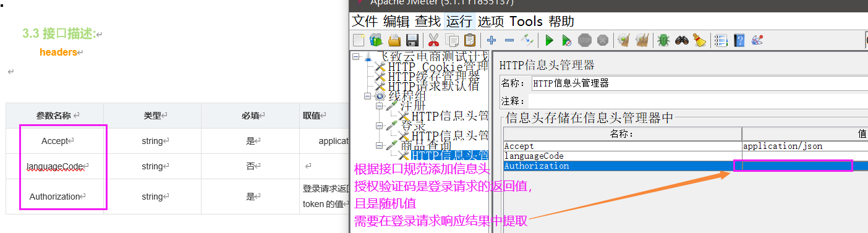Clear all results with double broom
The image size is (868, 233).
click(x=642, y=41)
